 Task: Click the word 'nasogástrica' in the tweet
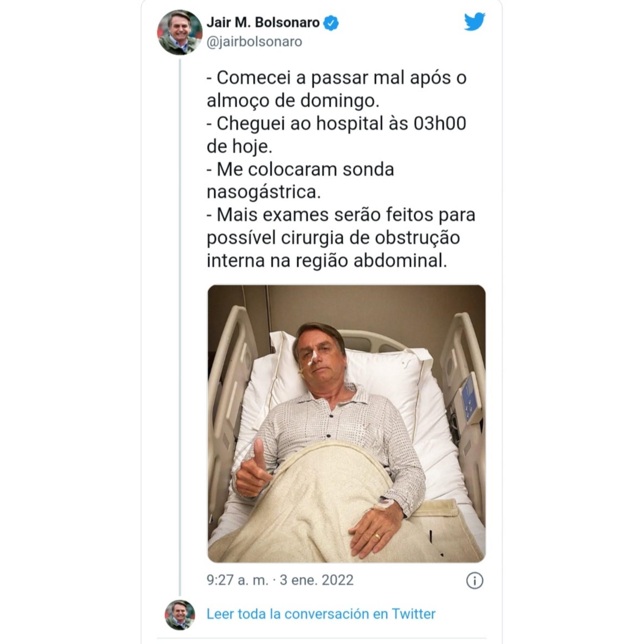[x=263, y=193]
